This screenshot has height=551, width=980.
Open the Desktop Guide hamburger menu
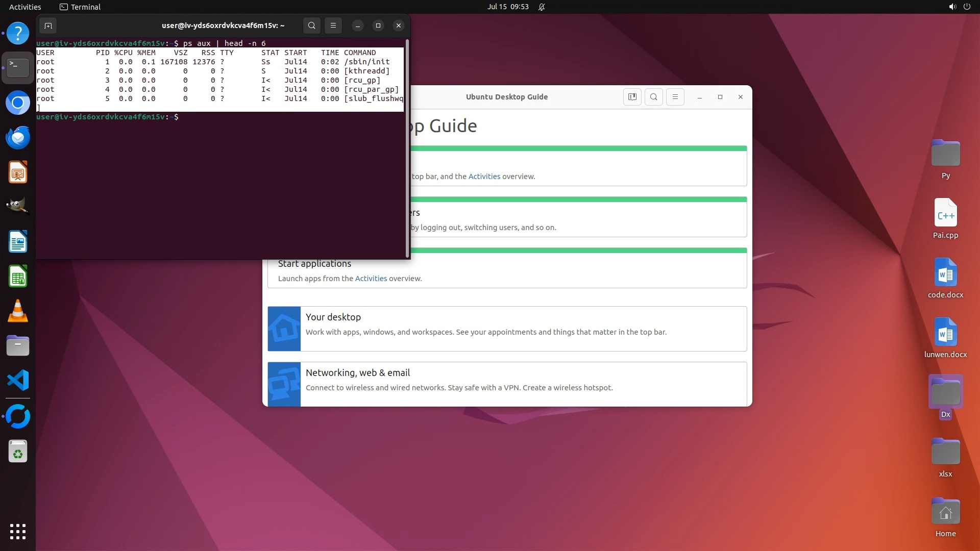675,97
